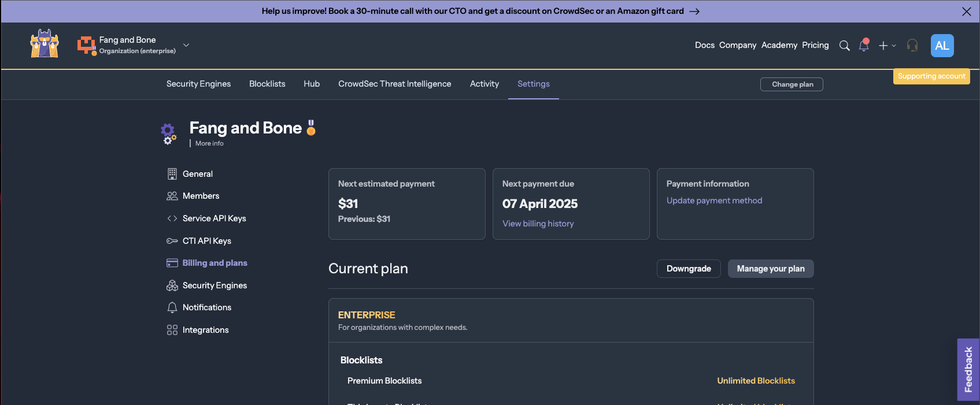Open the Feedback side tab

click(x=968, y=370)
